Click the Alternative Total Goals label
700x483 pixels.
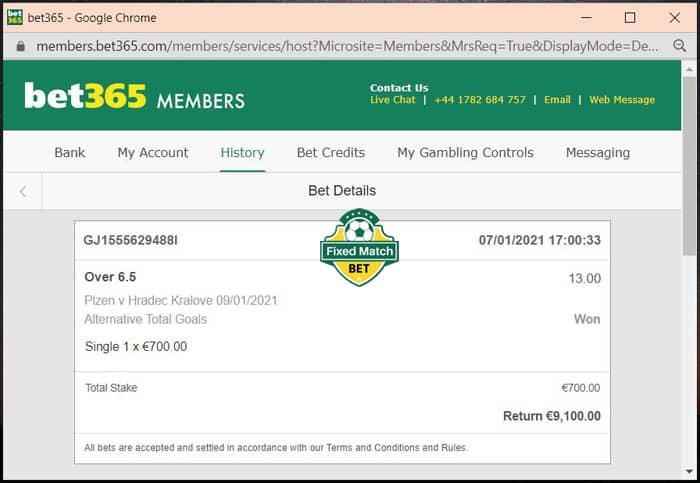click(x=146, y=319)
